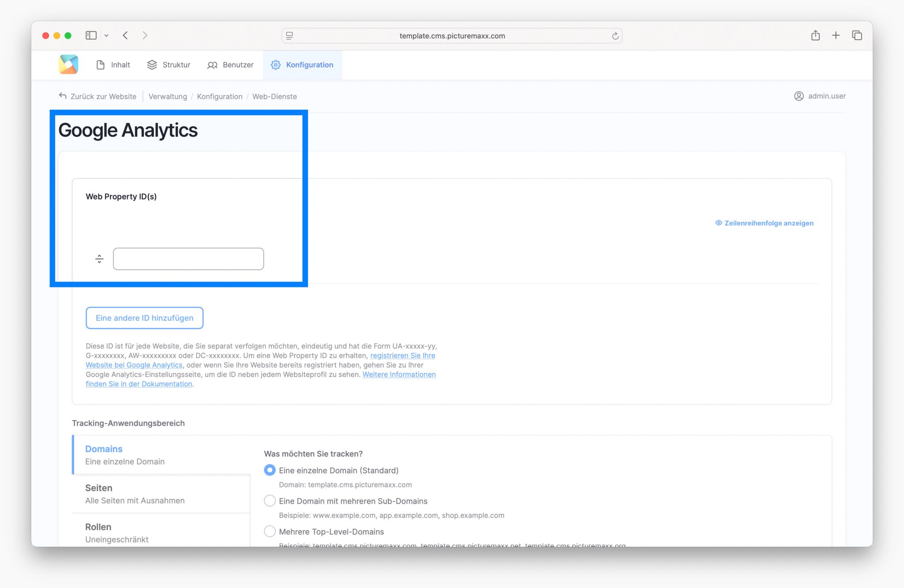Screen dimensions: 904x588
Task: Click Eine andere ID hinzufügen button
Action: [144, 318]
